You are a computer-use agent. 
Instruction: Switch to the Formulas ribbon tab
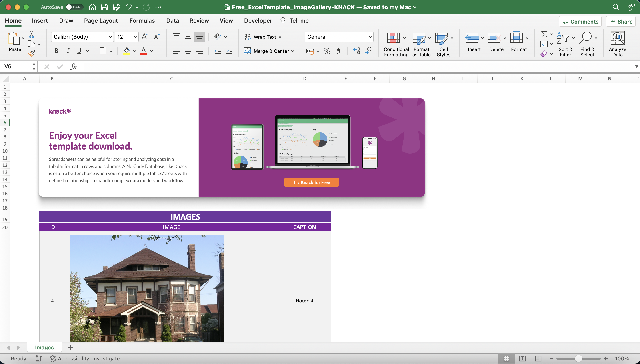pos(142,20)
